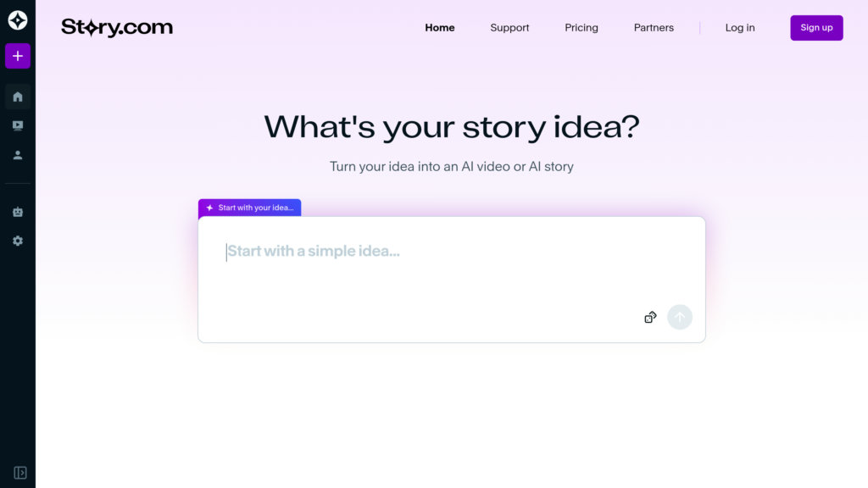Click the 'What's your story idea?' heading
868x488 pixels.
click(452, 127)
